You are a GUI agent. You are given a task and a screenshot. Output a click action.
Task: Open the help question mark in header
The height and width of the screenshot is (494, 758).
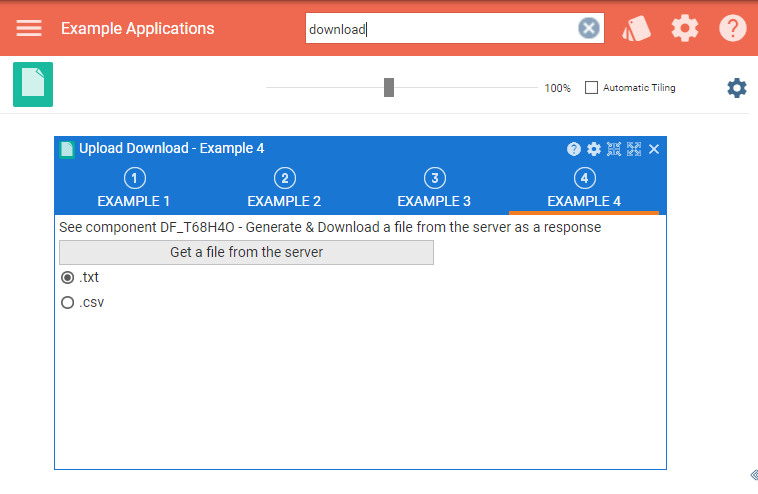pos(733,28)
